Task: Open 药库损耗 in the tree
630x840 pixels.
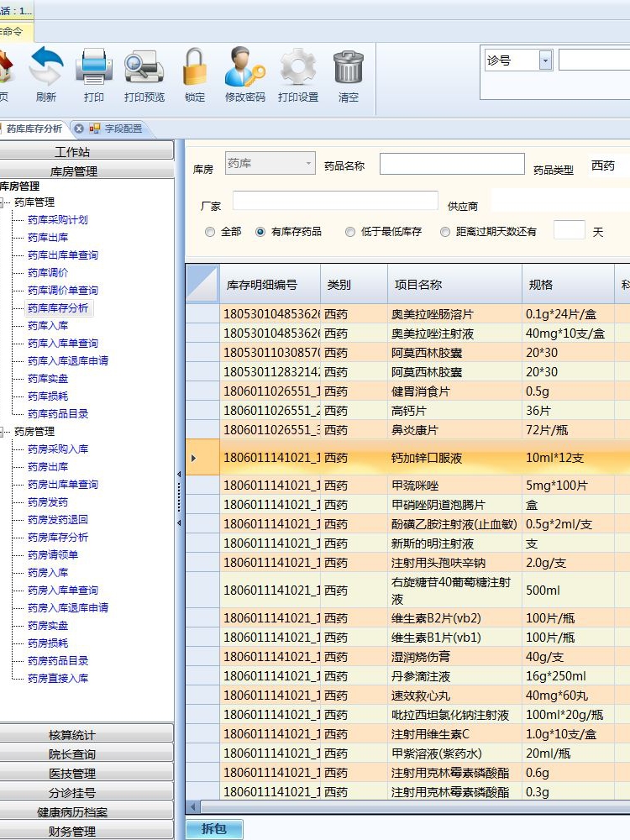Action: coord(48,396)
